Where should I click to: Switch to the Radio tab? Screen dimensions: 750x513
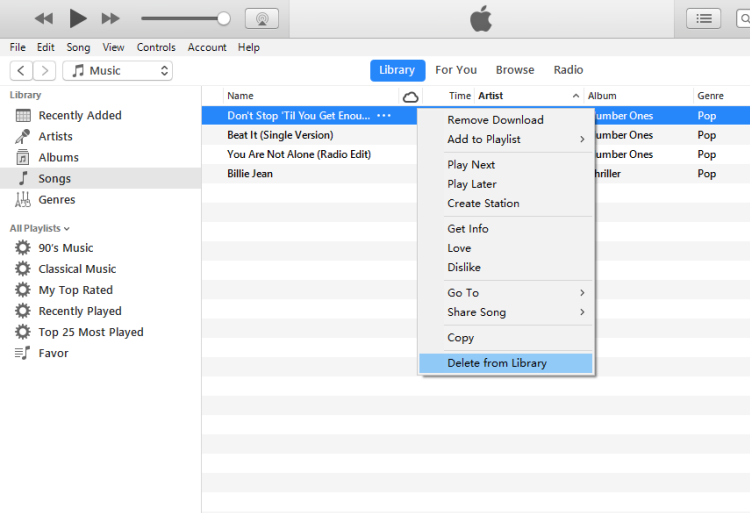pos(568,70)
